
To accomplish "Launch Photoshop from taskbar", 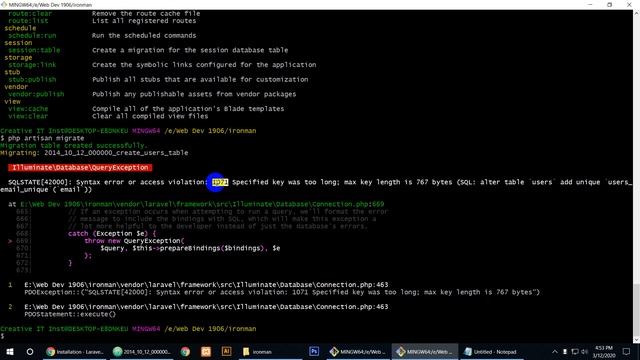I will 314,351.
